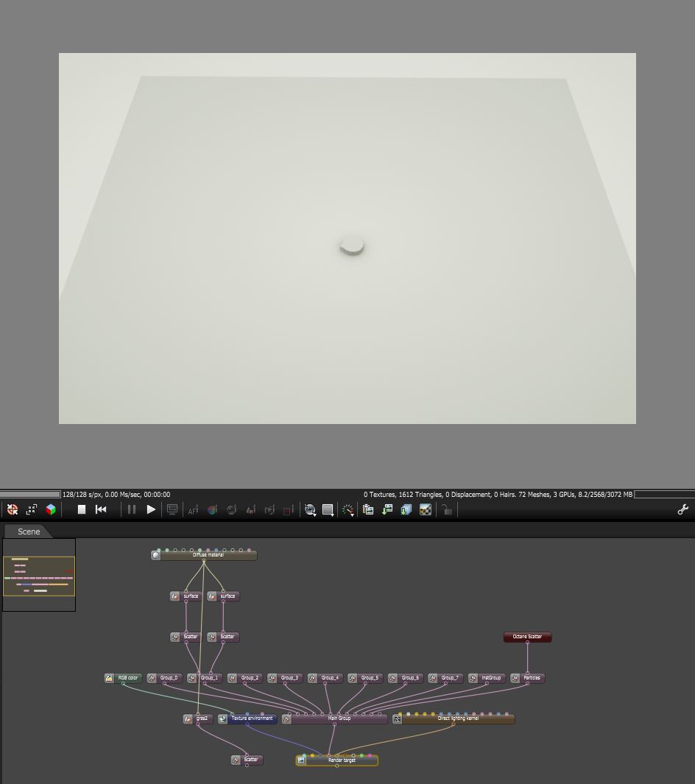Select the Group_3 node
Screen dimensions: 695x784
pos(284,678)
